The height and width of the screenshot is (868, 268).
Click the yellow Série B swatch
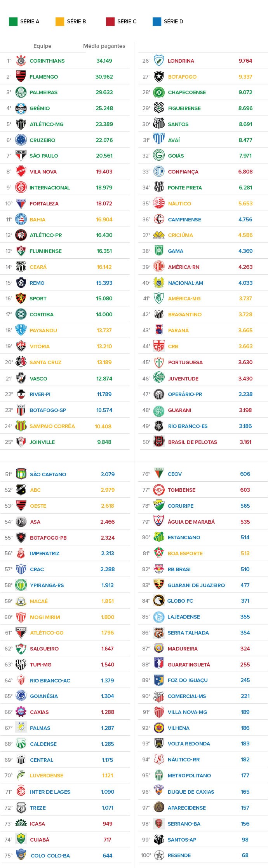click(60, 21)
